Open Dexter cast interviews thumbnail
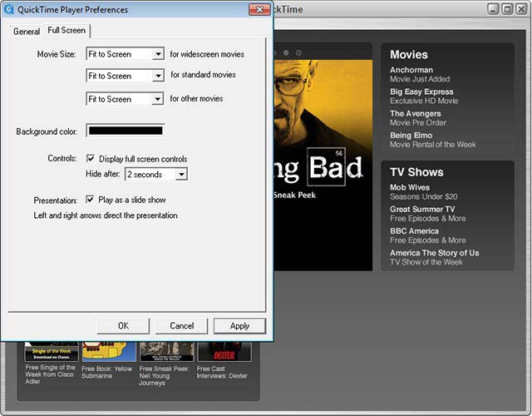 (x=224, y=351)
